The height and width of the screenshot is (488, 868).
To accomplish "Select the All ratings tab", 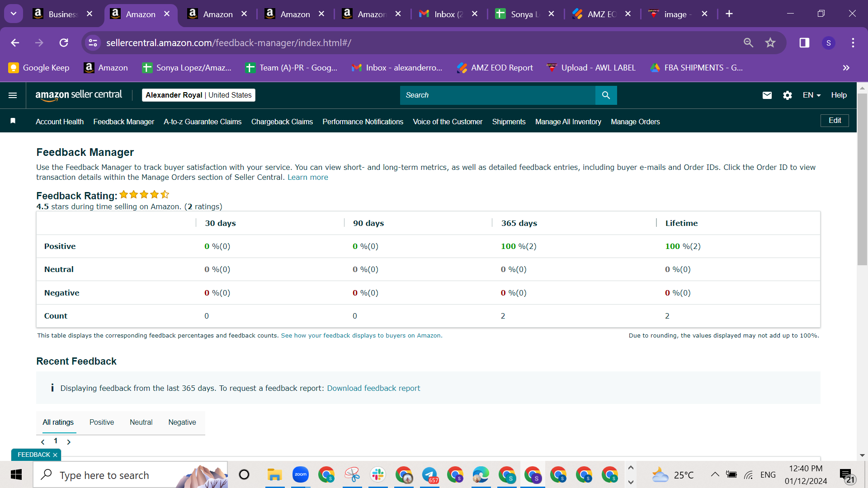I will (x=58, y=422).
